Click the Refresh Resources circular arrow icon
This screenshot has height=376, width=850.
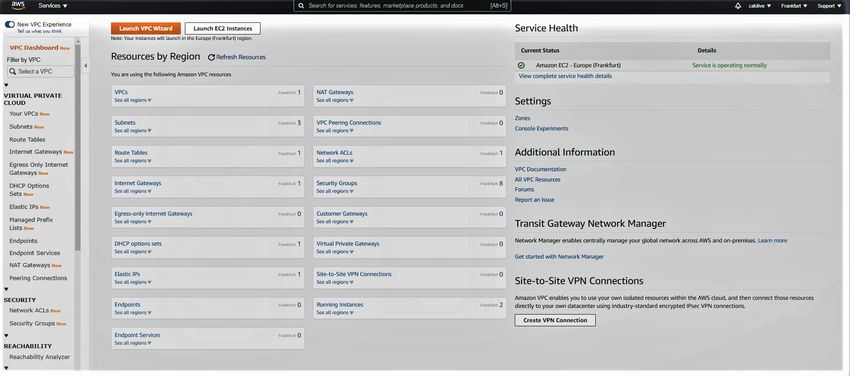[211, 57]
